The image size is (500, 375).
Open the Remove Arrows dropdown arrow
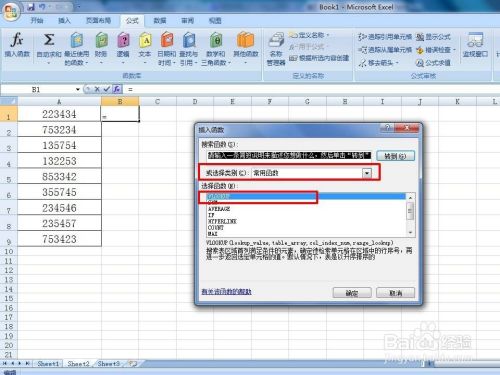pyautogui.click(x=397, y=63)
